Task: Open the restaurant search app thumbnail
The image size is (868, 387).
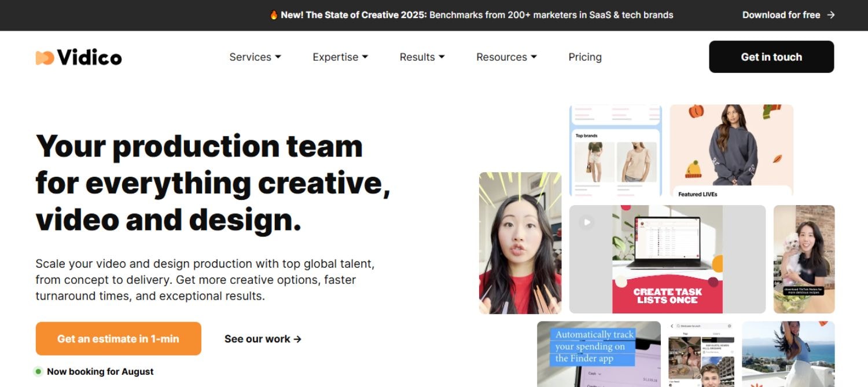Action: point(701,354)
